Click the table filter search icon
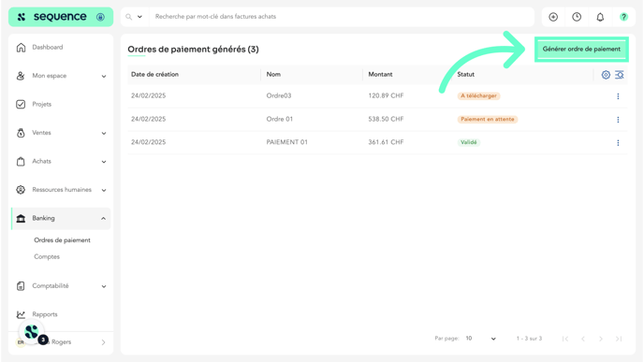The height and width of the screenshot is (362, 644). (620, 75)
